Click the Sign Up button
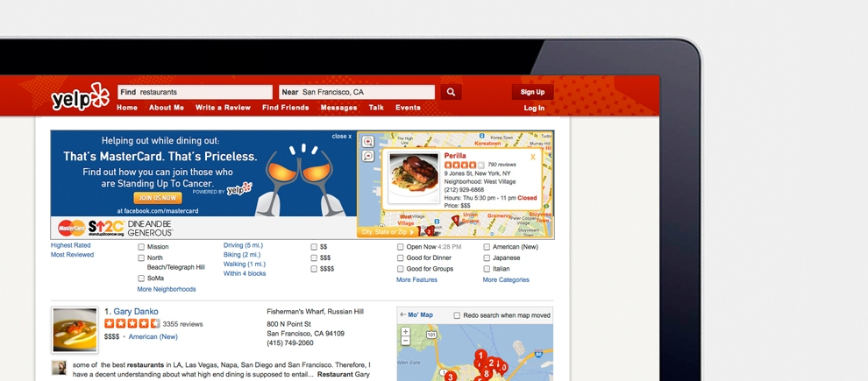This screenshot has width=868, height=381. 532,92
